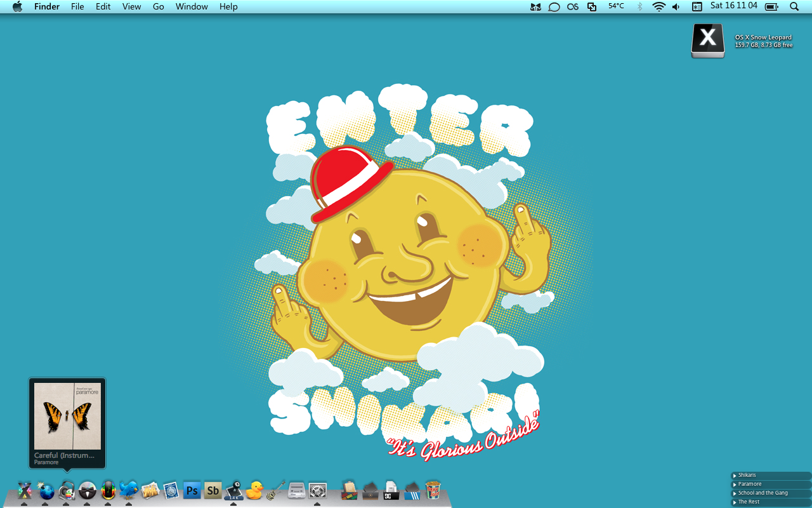Launch Cyberduck from the Dock
The height and width of the screenshot is (508, 812).
[x=254, y=490]
